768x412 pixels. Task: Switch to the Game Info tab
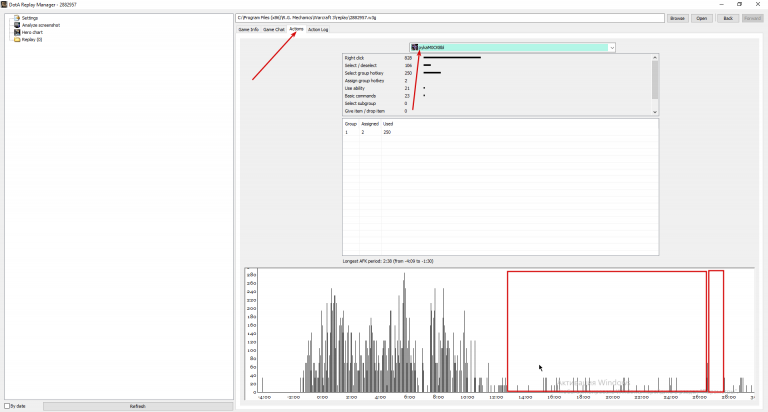pos(248,29)
